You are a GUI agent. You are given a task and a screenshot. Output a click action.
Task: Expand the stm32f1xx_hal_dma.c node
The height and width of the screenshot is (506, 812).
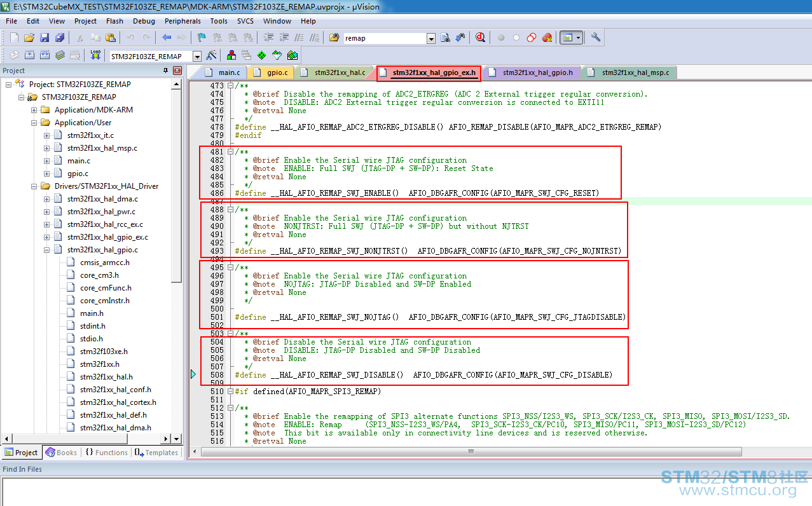tap(47, 198)
